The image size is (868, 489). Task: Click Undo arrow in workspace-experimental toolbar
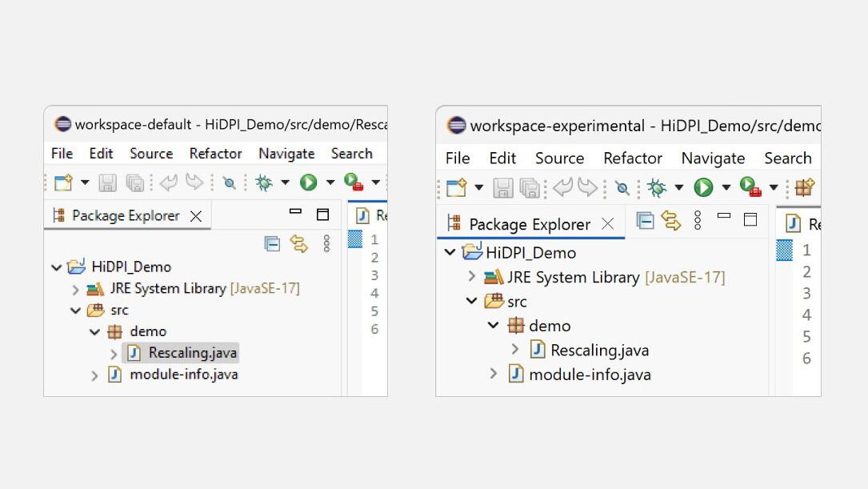(563, 188)
